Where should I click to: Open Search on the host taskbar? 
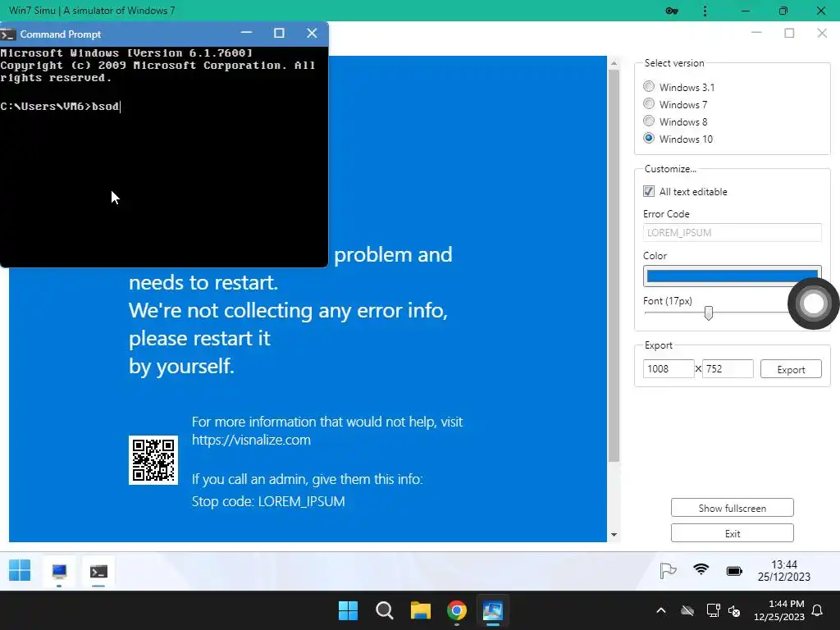(x=385, y=610)
